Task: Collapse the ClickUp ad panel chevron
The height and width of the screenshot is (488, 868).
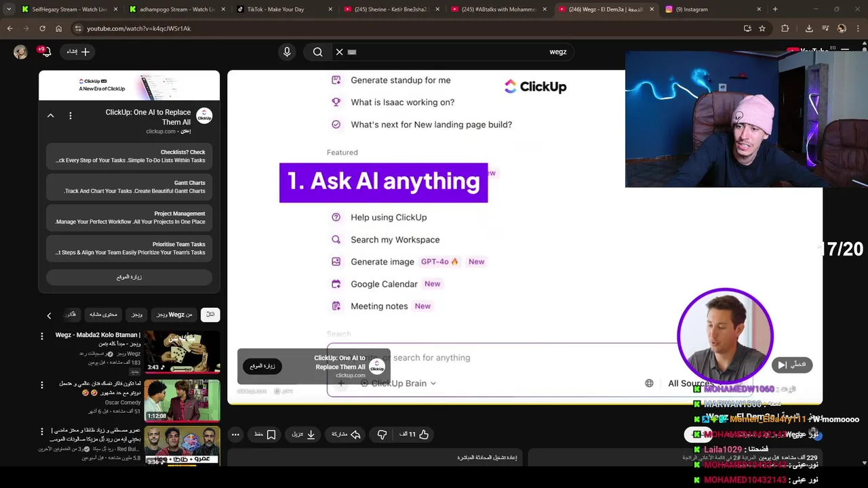Action: pyautogui.click(x=50, y=116)
